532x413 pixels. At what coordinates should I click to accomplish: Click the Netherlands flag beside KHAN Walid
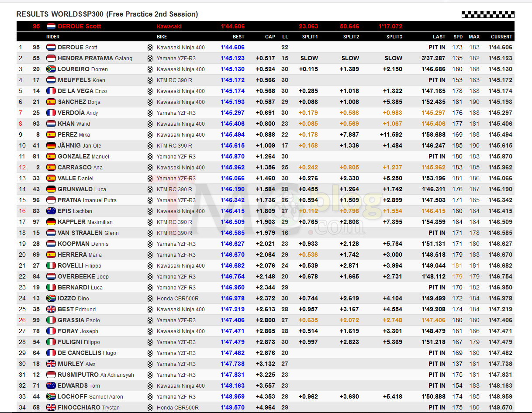51,124
